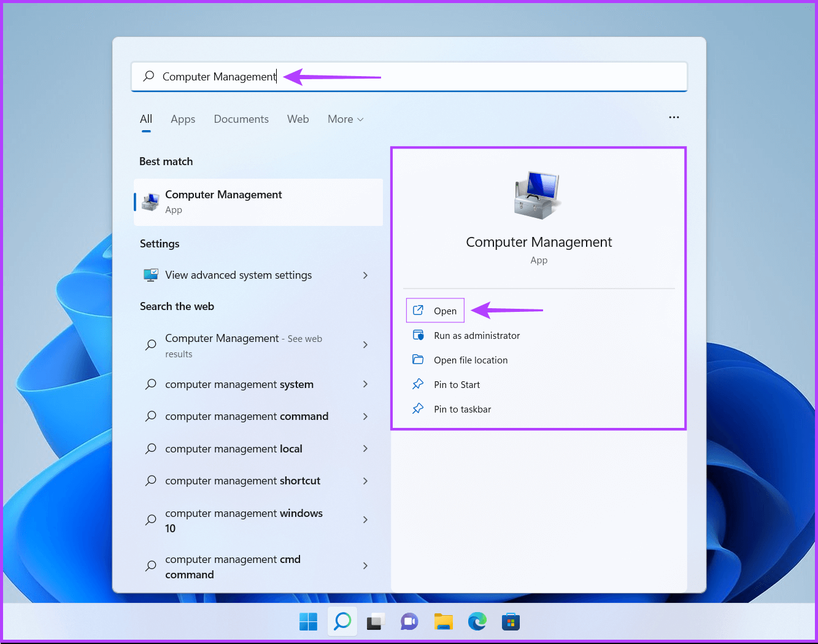Expand arrow for computer management shortcut
Image resolution: width=818 pixels, height=644 pixels.
[365, 481]
